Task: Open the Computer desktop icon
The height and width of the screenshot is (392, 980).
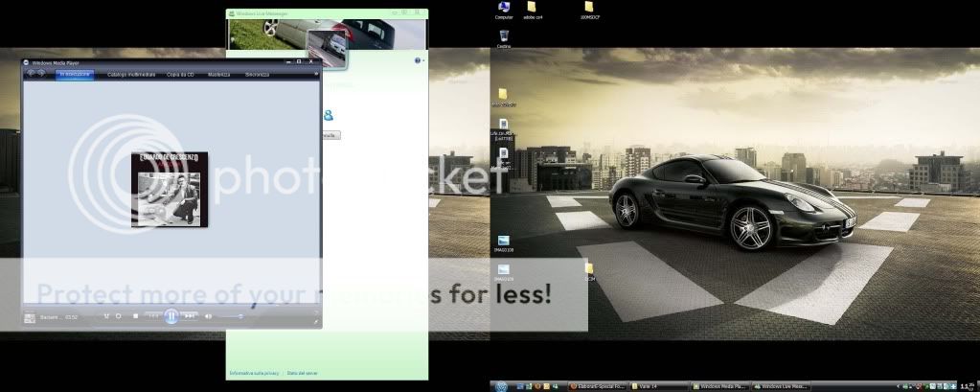Action: 504,10
